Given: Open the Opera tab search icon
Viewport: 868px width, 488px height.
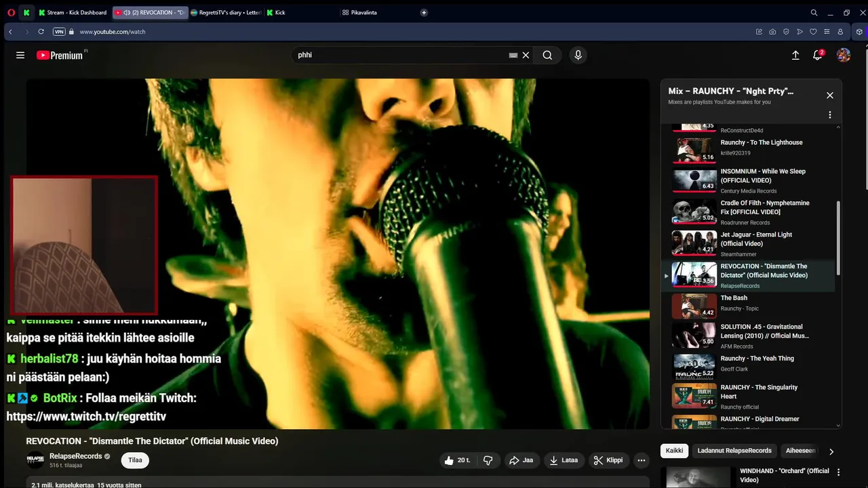Looking at the screenshot, I should tap(814, 12).
